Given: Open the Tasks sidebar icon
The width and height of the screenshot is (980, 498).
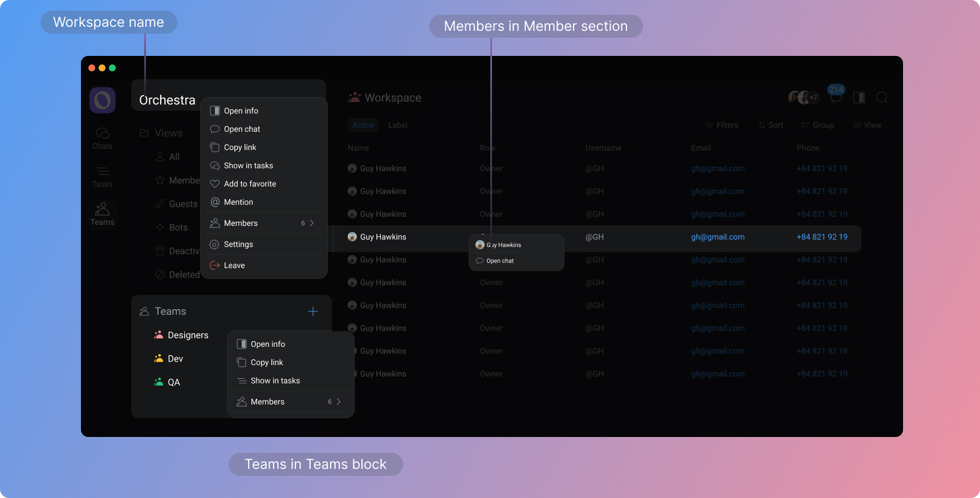Looking at the screenshot, I should click(x=103, y=176).
